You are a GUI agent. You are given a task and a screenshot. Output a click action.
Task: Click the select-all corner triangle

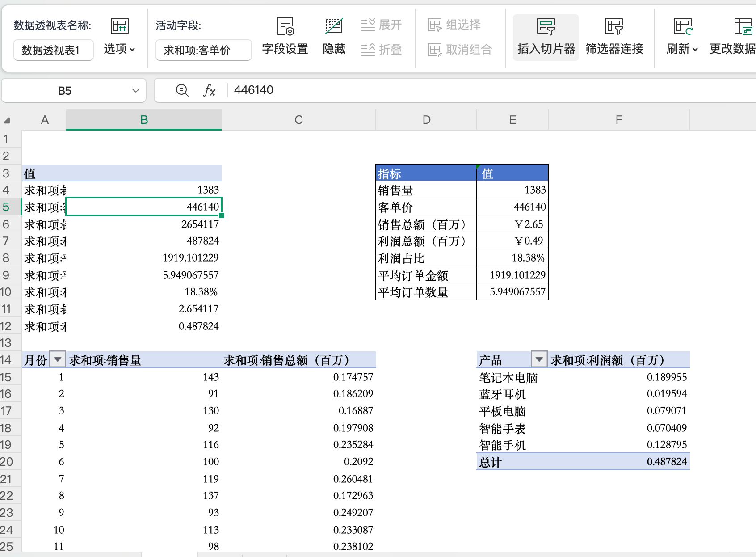tap(7, 120)
